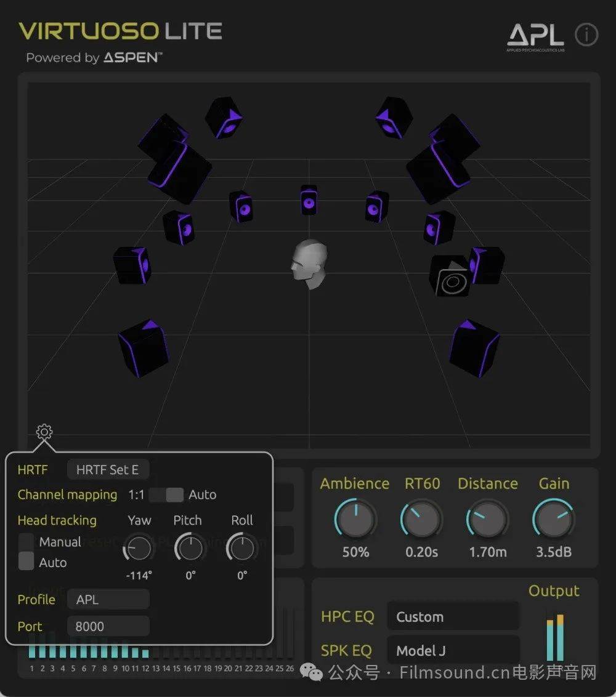616x697 pixels.
Task: Enable Manual head tracking checkbox
Action: [x=26, y=541]
